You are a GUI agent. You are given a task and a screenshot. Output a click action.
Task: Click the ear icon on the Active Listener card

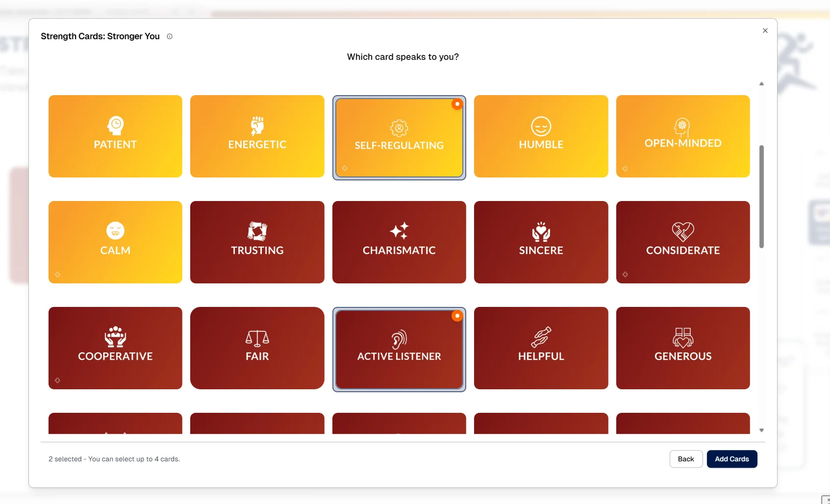click(x=399, y=339)
